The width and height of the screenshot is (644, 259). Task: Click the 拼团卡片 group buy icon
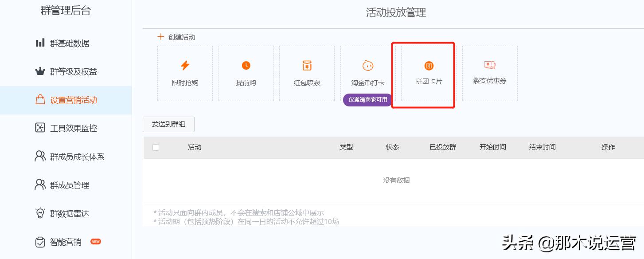pos(428,65)
